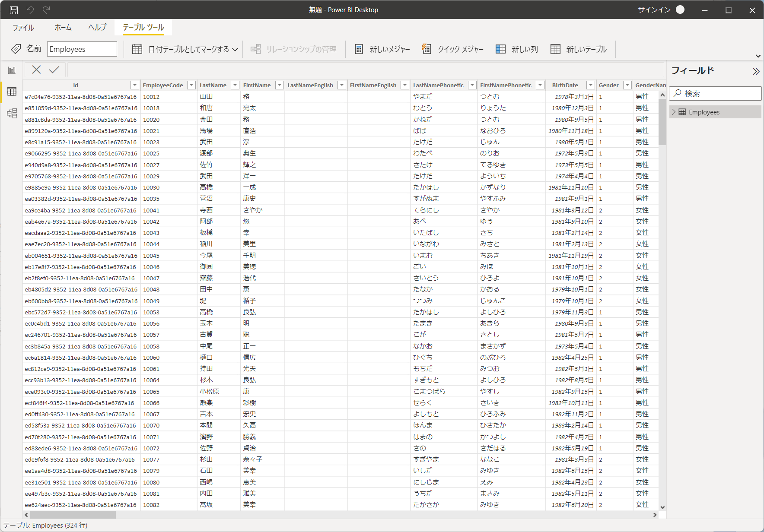This screenshot has width=764, height=532.
Task: Add a new column (新しい列)
Action: pyautogui.click(x=517, y=49)
